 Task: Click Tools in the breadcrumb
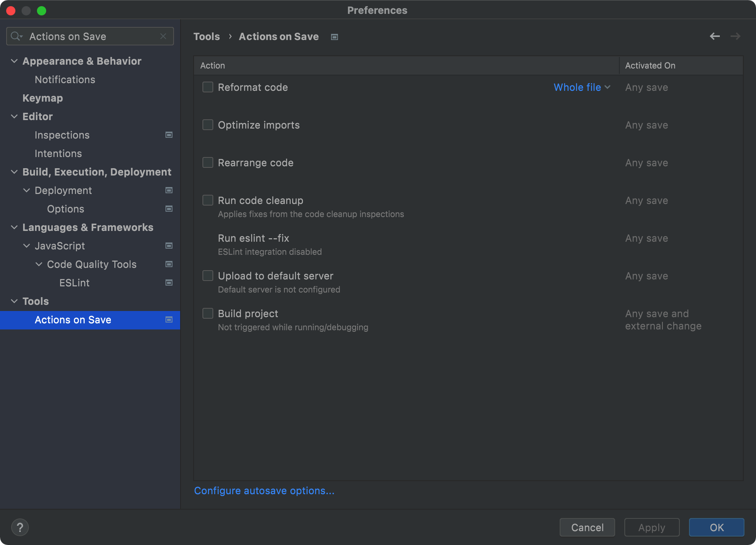point(207,37)
